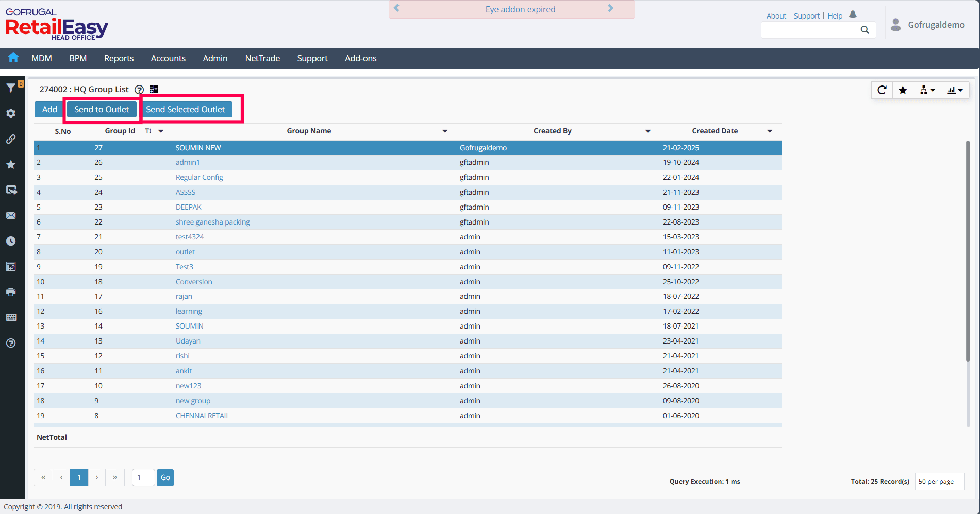Viewport: 980px width, 514px height.
Task: Open the About link
Action: pos(776,16)
